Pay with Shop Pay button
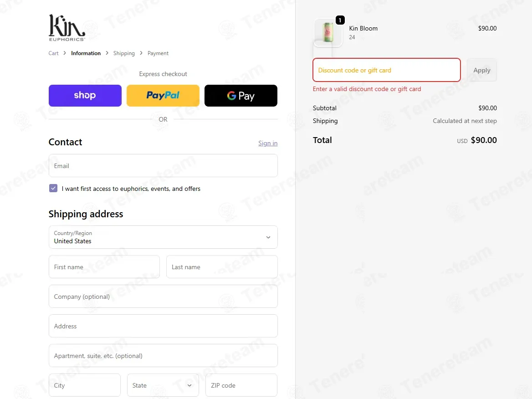This screenshot has height=399, width=532. click(85, 96)
